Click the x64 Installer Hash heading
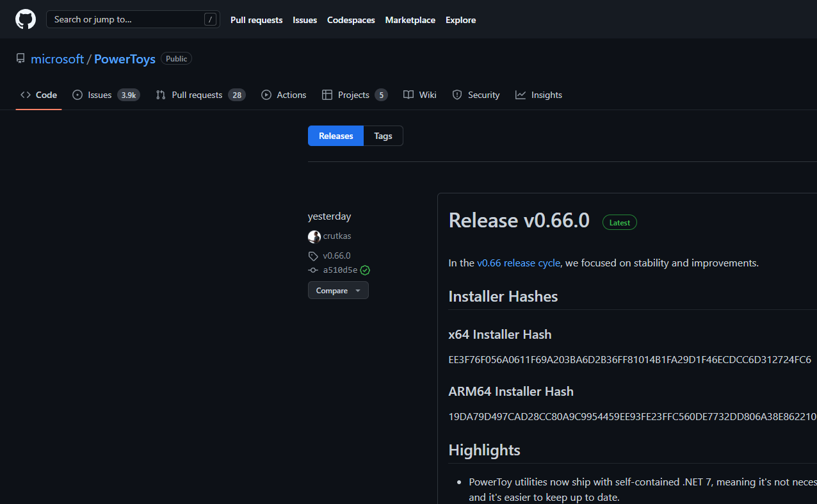The image size is (817, 504). click(500, 334)
